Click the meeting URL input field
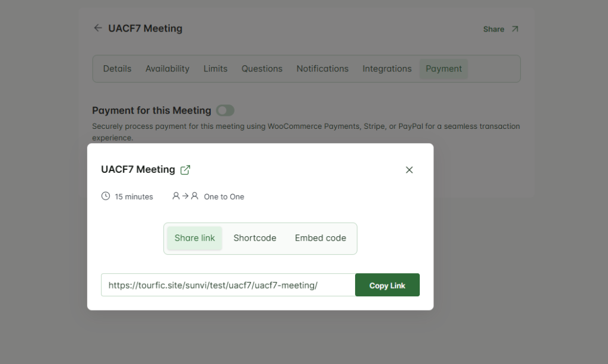Viewport: 608px width, 364px height. 228,285
